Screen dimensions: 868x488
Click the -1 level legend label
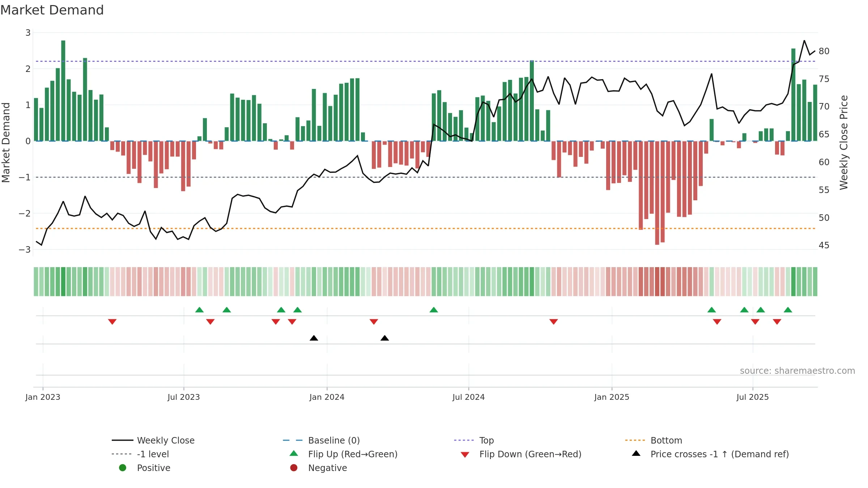(153, 454)
